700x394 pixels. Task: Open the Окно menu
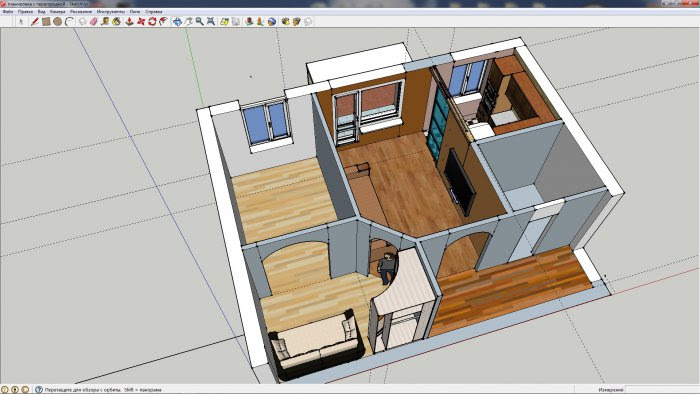tap(135, 12)
